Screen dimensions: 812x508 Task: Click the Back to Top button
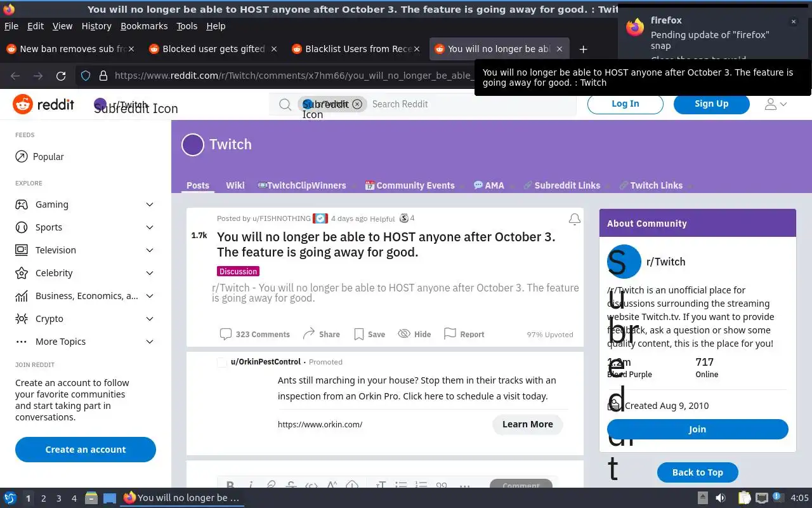point(698,472)
